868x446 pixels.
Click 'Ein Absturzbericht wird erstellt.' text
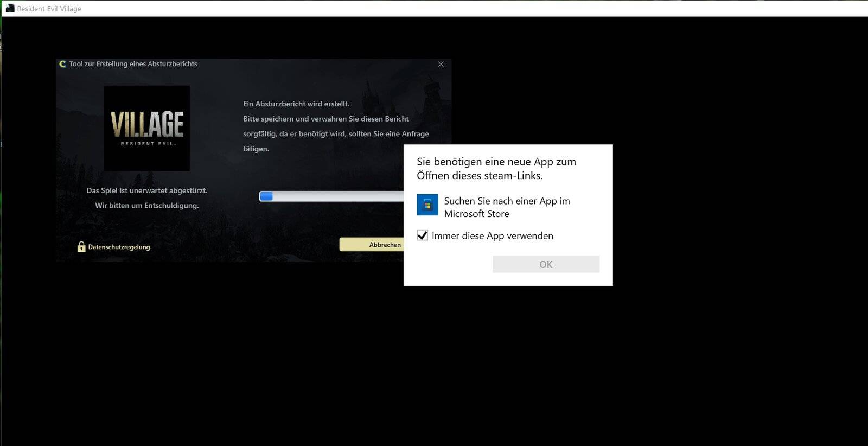(x=296, y=104)
